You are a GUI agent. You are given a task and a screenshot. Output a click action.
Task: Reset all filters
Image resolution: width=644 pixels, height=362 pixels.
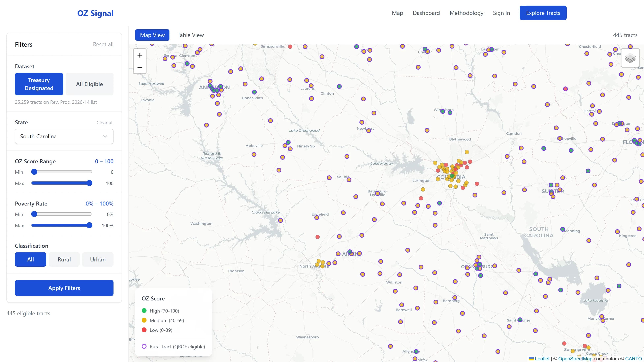[x=103, y=44]
